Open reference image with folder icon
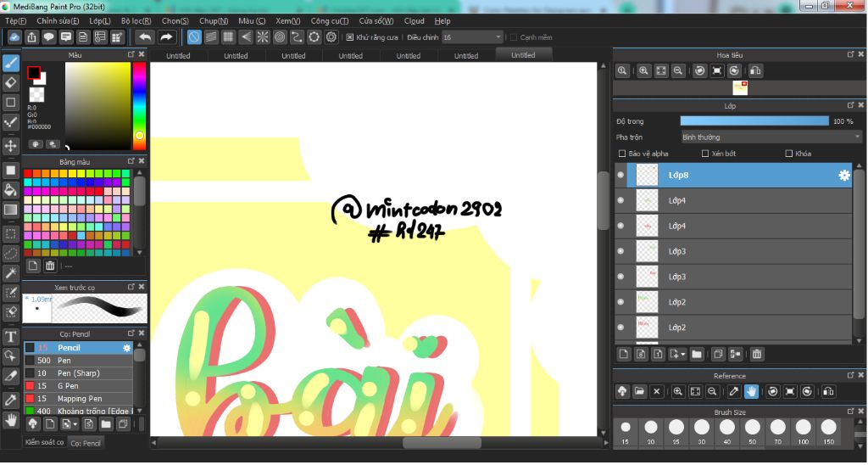 [x=639, y=391]
